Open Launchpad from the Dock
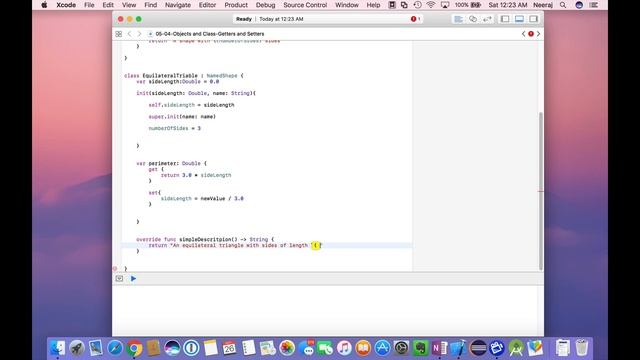This screenshot has height=360, width=640. [x=77, y=348]
